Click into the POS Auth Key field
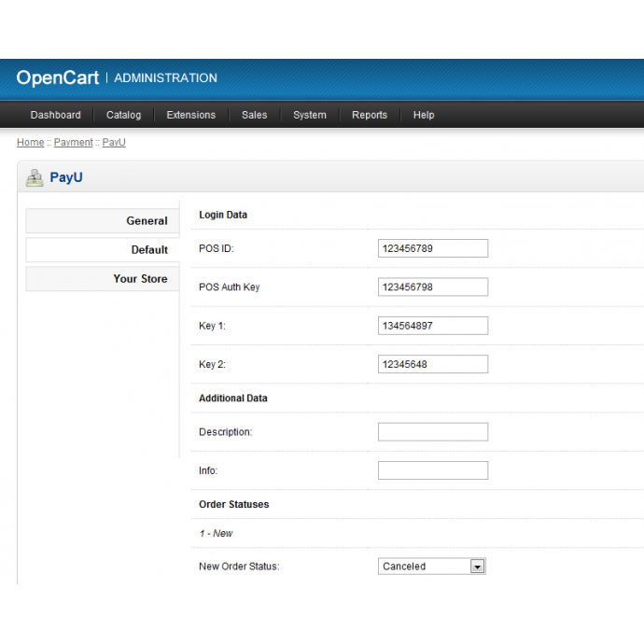 pos(433,287)
